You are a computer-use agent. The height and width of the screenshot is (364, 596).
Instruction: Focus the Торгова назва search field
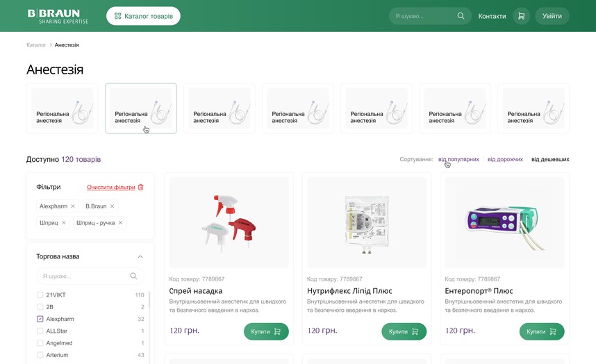90,276
